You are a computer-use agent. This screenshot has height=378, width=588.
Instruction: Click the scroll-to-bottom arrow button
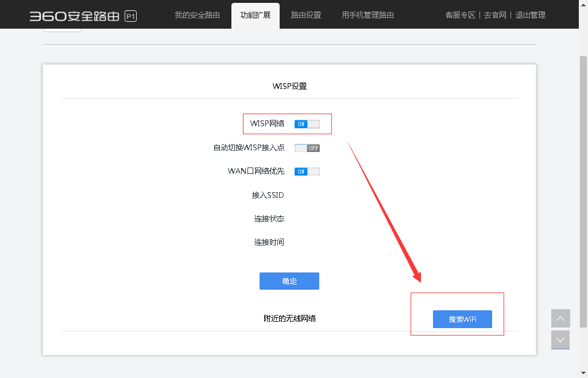click(560, 340)
